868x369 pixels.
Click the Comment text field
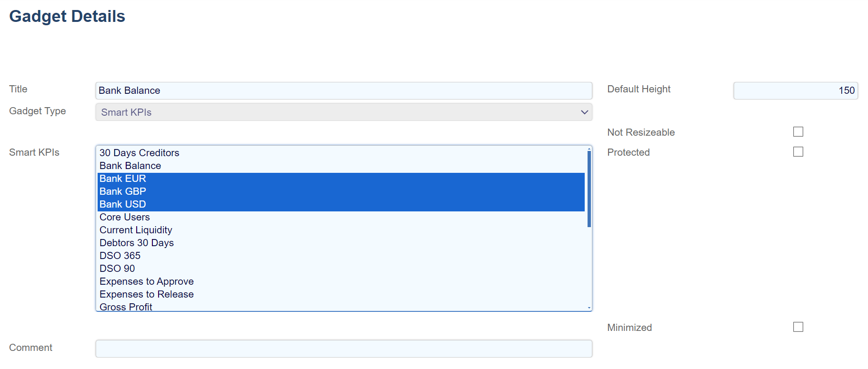click(343, 349)
